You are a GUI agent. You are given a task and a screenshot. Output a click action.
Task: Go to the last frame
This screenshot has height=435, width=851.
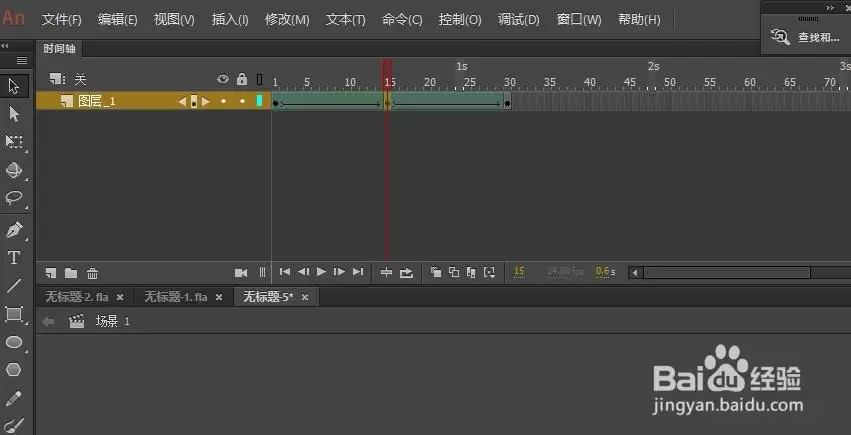click(358, 272)
